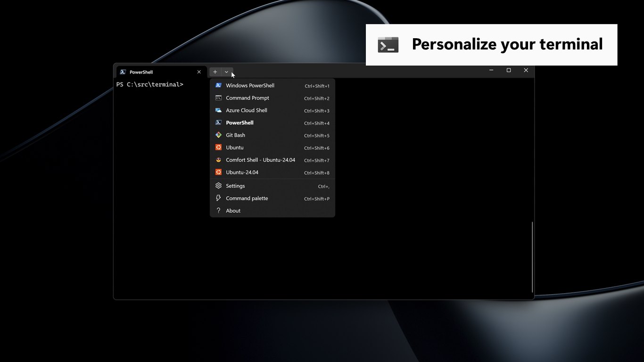
Task: Click the Azure Cloud Shell icon
Action: 218,110
